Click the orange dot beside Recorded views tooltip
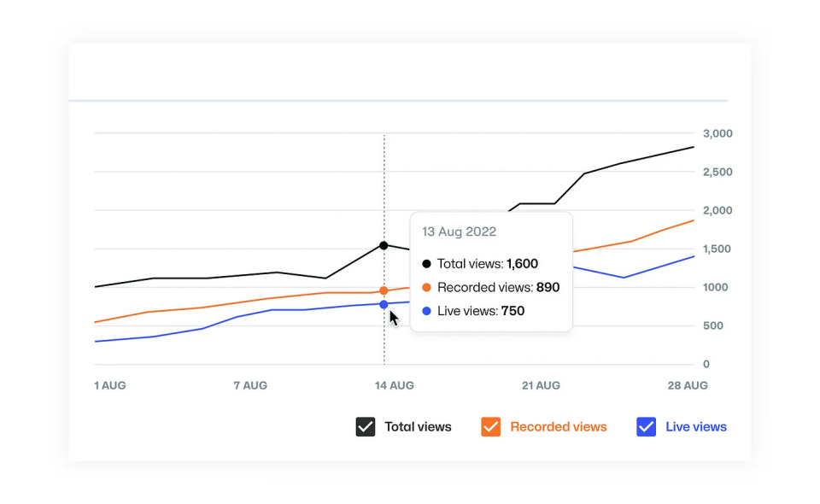820x504 pixels. (x=426, y=288)
